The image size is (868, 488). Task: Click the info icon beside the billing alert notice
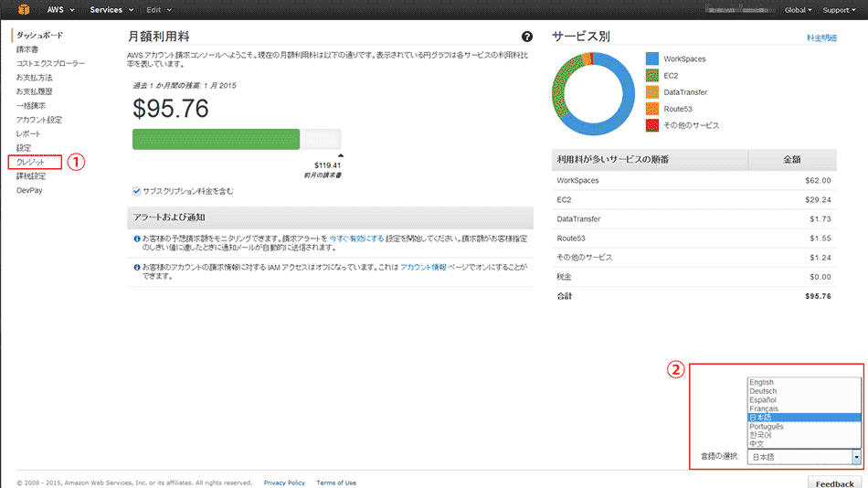click(137, 239)
